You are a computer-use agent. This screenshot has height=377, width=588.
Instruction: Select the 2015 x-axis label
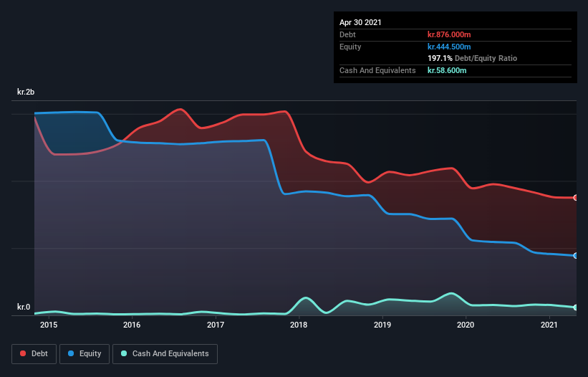click(49, 325)
